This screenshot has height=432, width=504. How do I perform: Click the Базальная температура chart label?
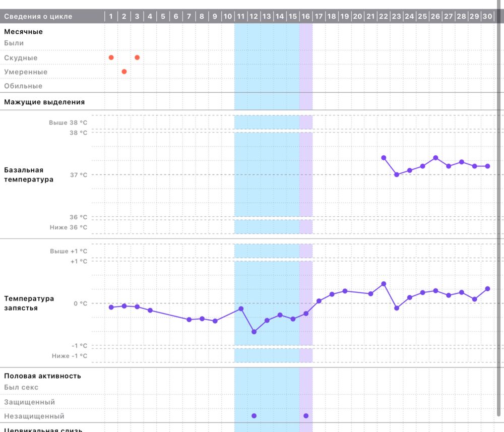click(29, 175)
